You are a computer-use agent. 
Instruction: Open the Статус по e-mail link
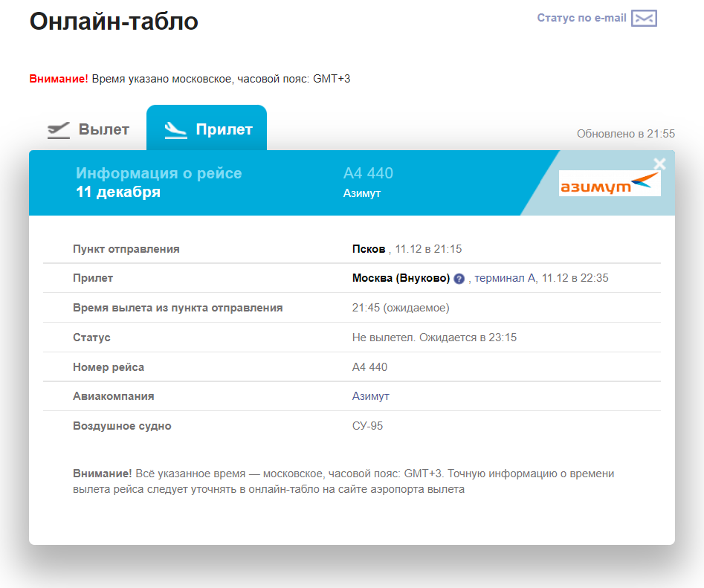[x=579, y=18]
